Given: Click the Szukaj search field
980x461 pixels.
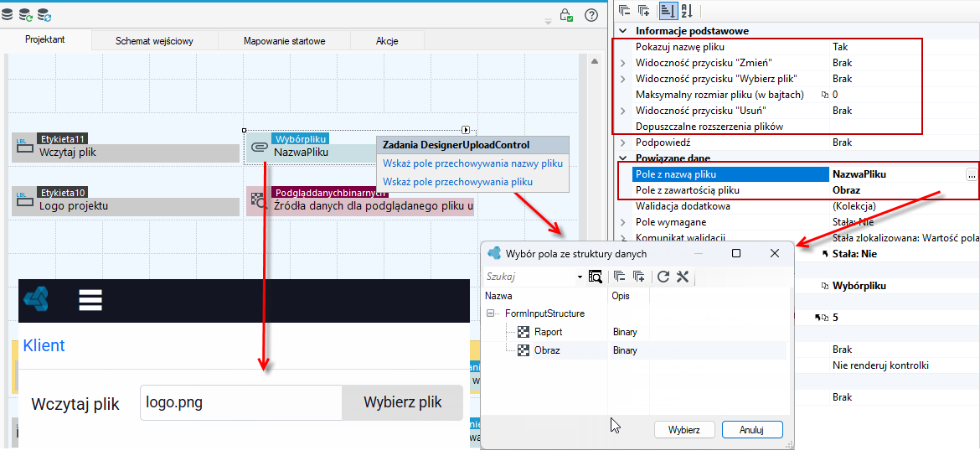Looking at the screenshot, I should tap(530, 277).
